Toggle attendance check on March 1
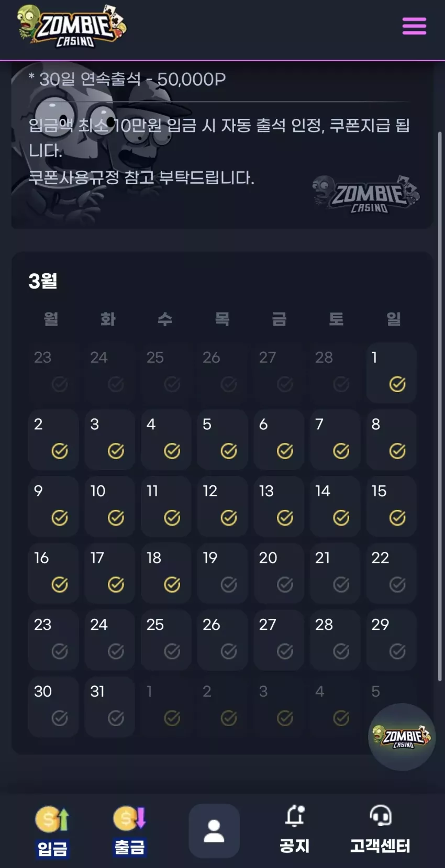This screenshot has width=445, height=868. pyautogui.click(x=397, y=384)
